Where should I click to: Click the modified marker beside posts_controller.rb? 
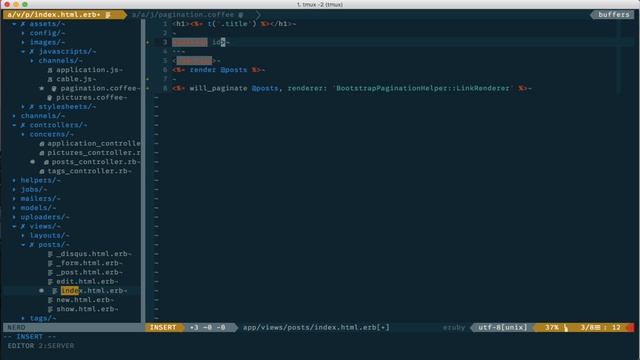pos(33,162)
